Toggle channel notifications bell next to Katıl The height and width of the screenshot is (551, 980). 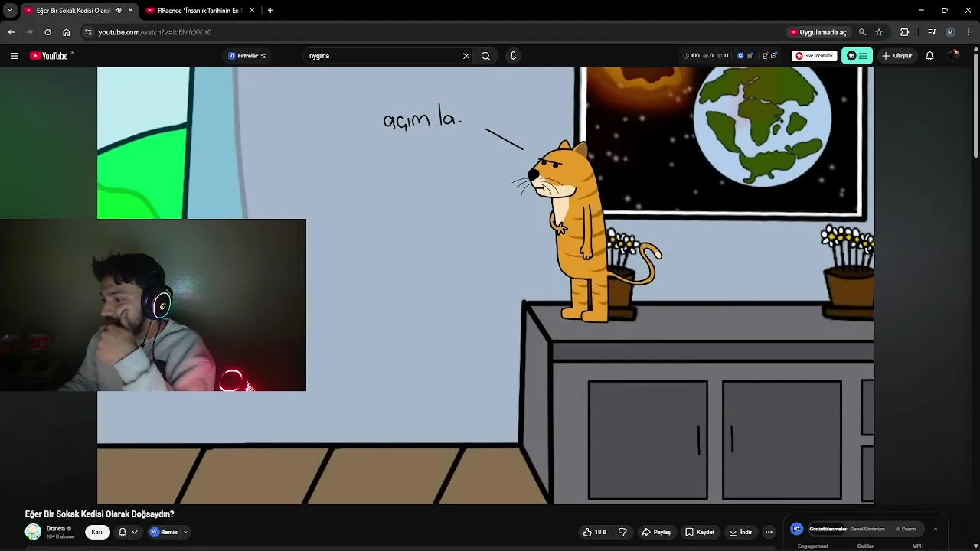[122, 532]
